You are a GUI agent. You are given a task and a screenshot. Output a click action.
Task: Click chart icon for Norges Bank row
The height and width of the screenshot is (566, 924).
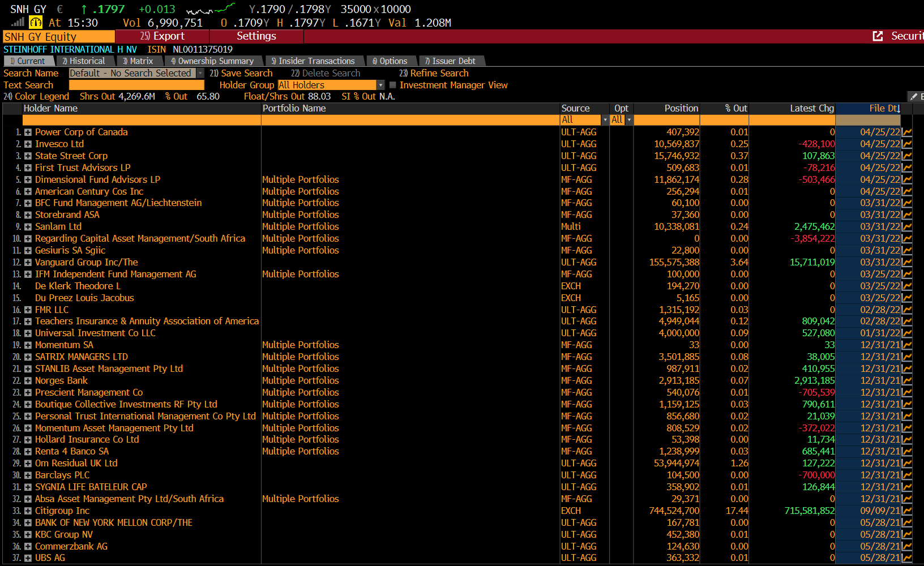(x=907, y=380)
